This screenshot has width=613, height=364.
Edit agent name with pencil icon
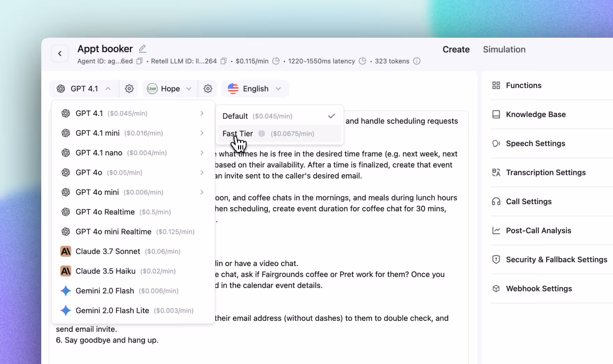142,49
